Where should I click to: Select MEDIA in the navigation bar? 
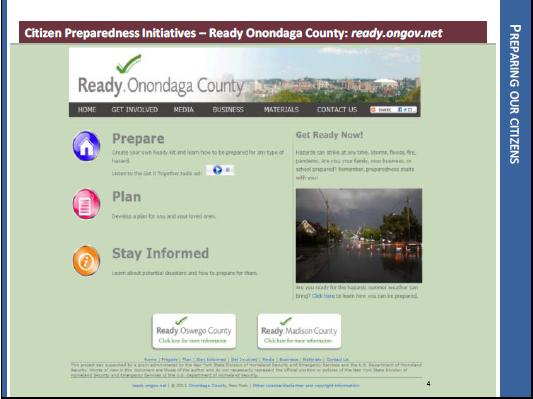coord(184,109)
